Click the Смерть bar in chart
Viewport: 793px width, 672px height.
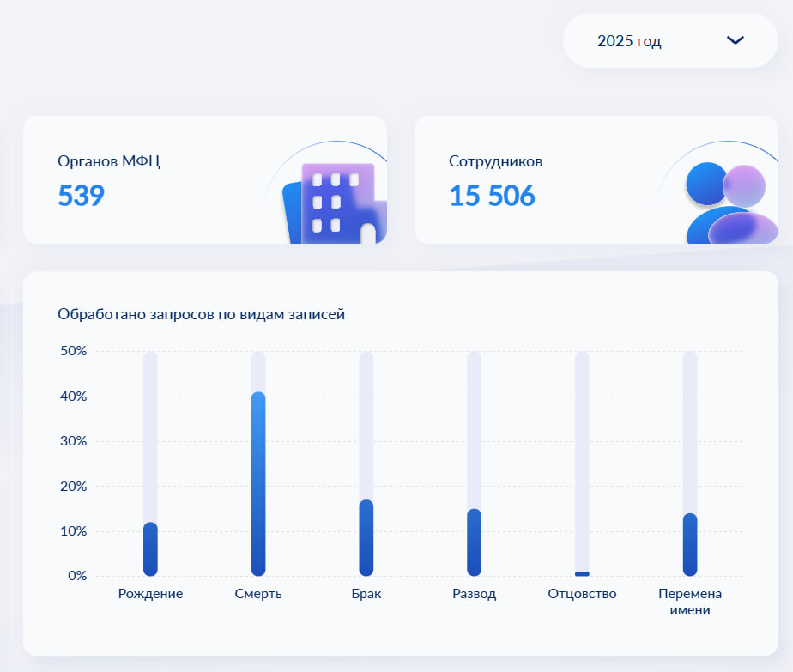coord(258,484)
